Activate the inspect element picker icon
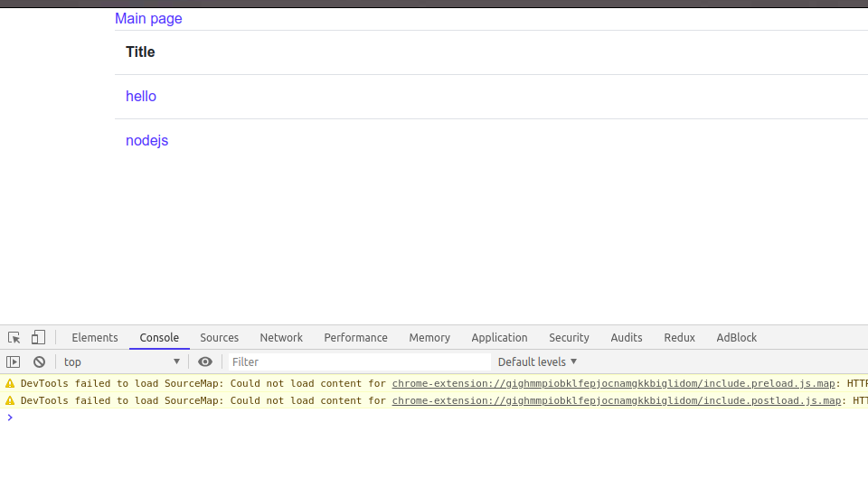The image size is (868, 488). 14,337
